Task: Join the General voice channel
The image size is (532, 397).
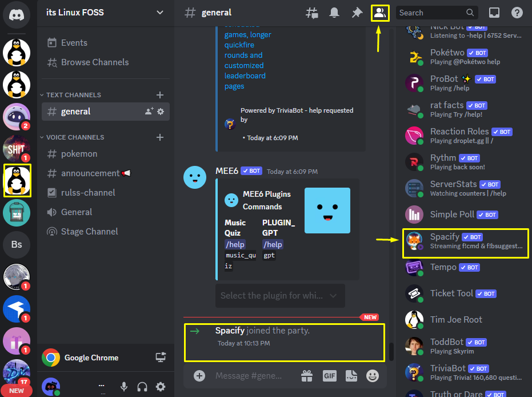Action: pyautogui.click(x=106, y=212)
